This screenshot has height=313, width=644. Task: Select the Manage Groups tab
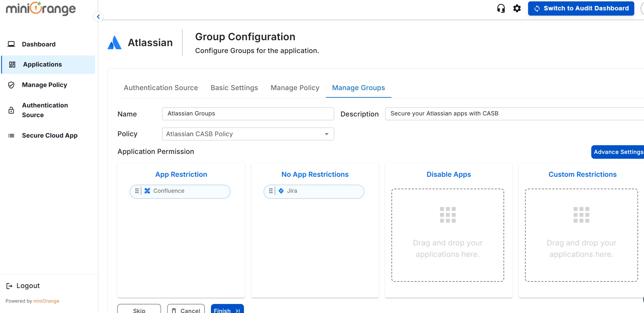coord(358,88)
